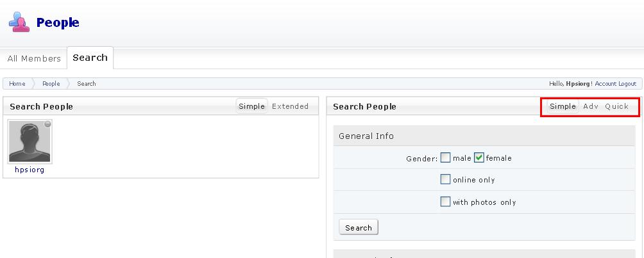The width and height of the screenshot is (644, 258).
Task: Uncheck the female gender checkbox
Action: (479, 157)
